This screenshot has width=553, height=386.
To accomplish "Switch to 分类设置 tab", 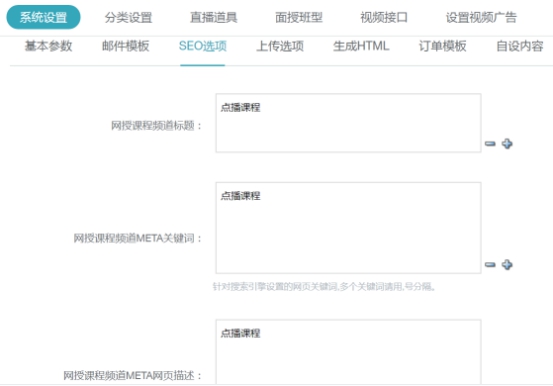I will point(128,17).
